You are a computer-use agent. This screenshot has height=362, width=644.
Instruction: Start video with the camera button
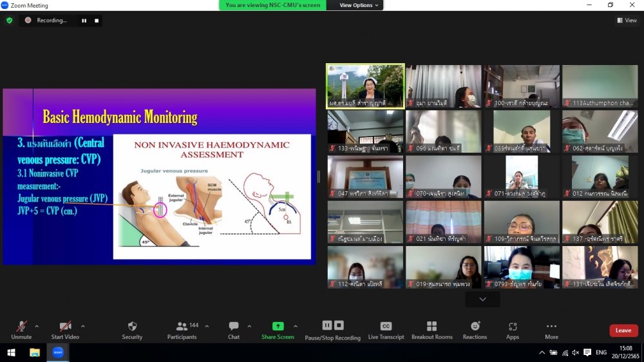pos(65,329)
